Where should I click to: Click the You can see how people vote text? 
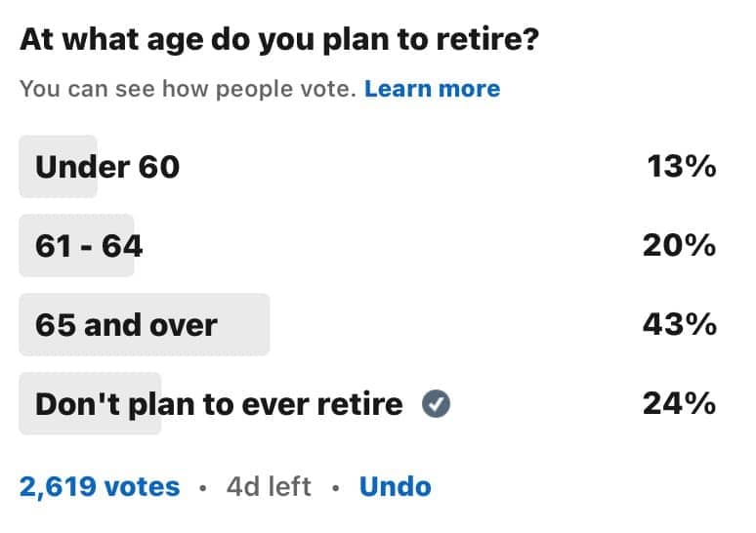[x=189, y=89]
